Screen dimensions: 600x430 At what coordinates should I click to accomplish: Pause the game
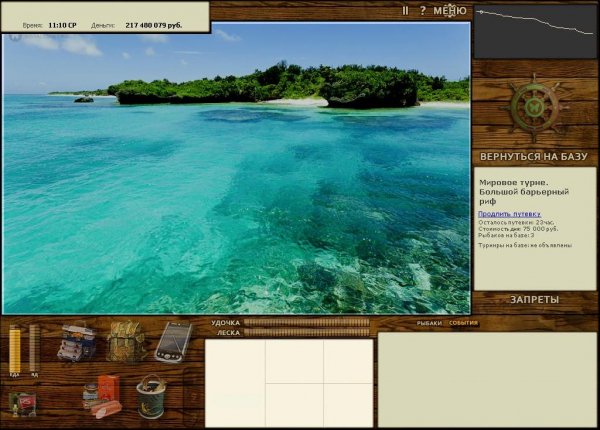click(x=405, y=10)
